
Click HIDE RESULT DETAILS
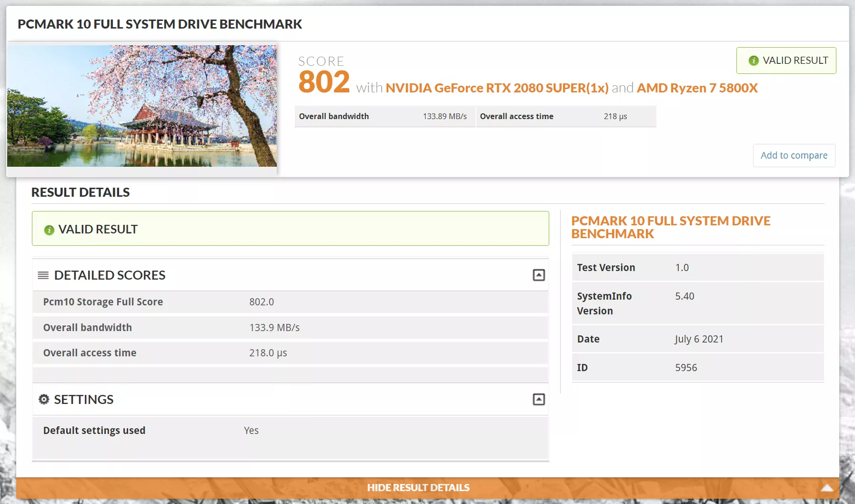(x=418, y=487)
